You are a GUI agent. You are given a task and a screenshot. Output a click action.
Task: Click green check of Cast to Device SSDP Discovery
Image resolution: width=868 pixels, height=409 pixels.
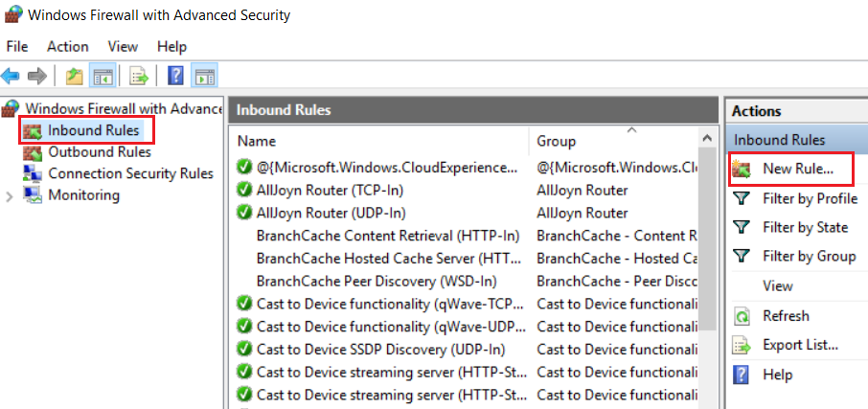[243, 350]
